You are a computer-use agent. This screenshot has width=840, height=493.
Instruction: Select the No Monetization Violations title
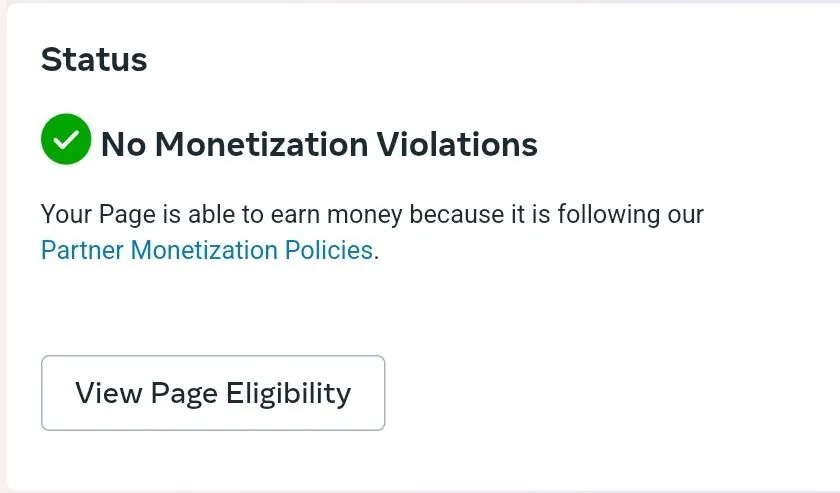[x=319, y=144]
